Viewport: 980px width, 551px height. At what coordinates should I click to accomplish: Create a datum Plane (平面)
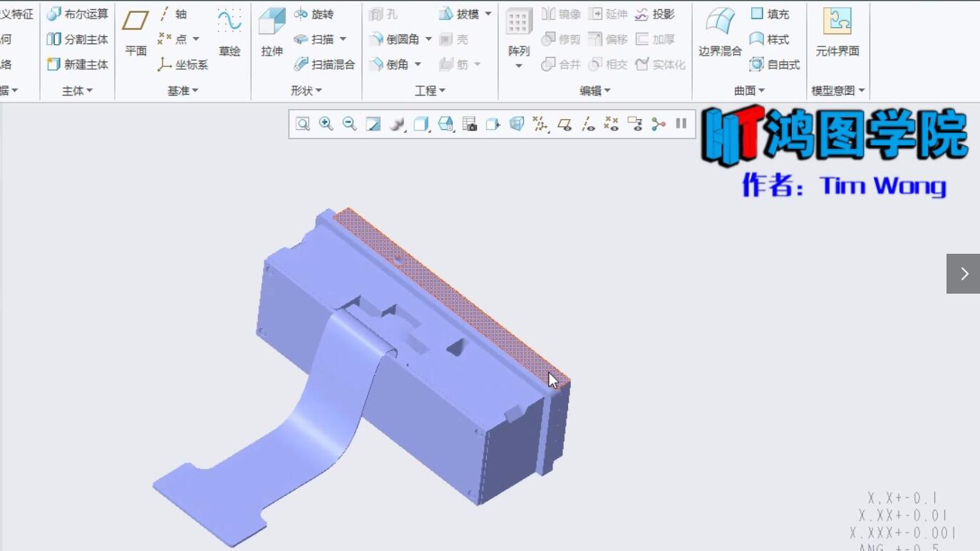135,31
